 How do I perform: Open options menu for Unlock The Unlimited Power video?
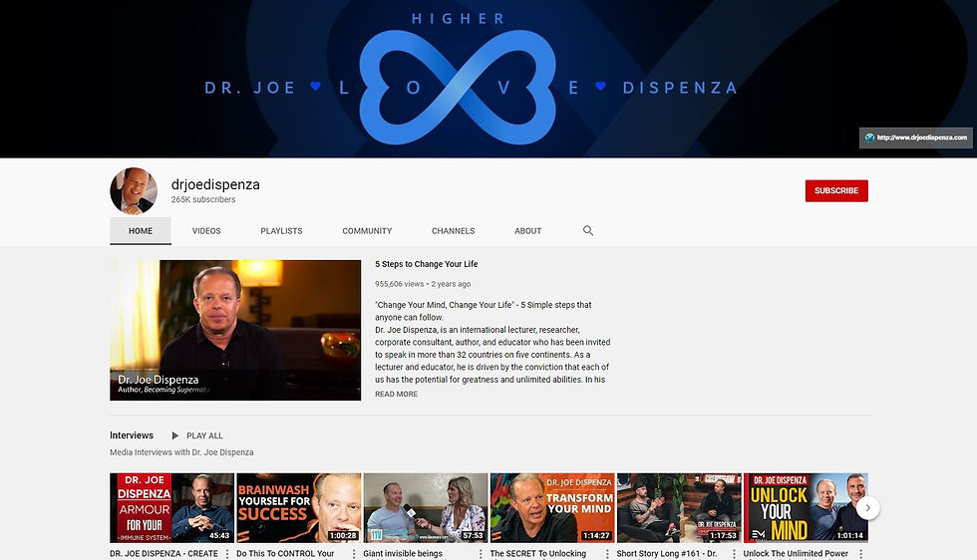pos(861,554)
